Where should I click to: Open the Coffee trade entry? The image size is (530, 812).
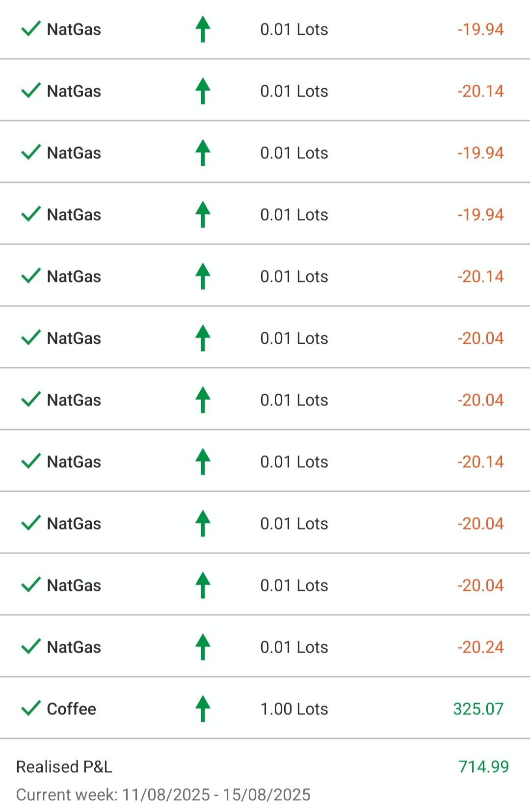tap(71, 709)
